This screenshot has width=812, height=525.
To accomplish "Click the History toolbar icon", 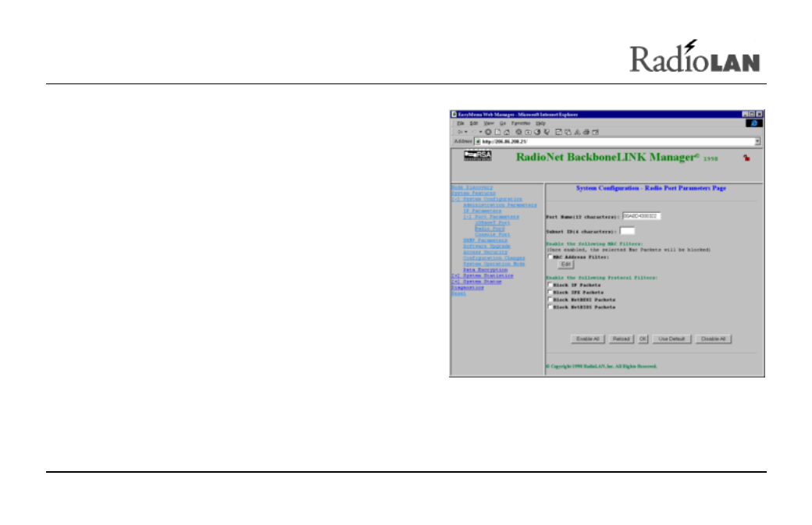I will (x=537, y=132).
